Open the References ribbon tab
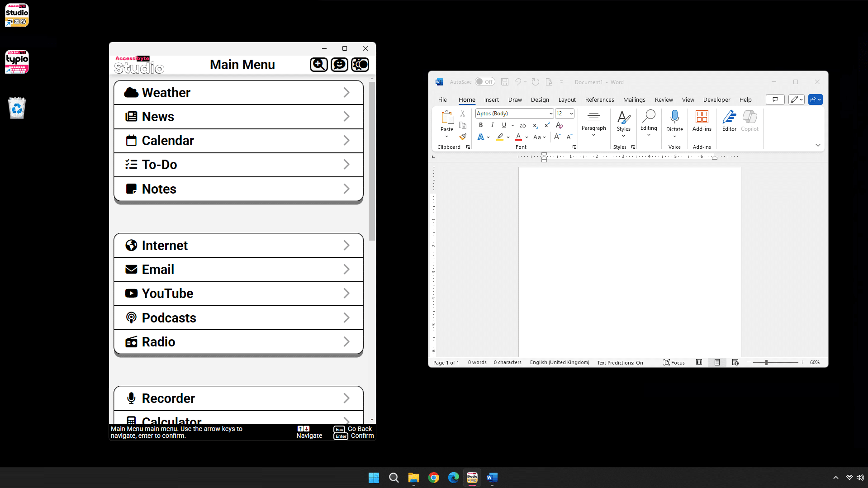The image size is (868, 488). click(599, 99)
